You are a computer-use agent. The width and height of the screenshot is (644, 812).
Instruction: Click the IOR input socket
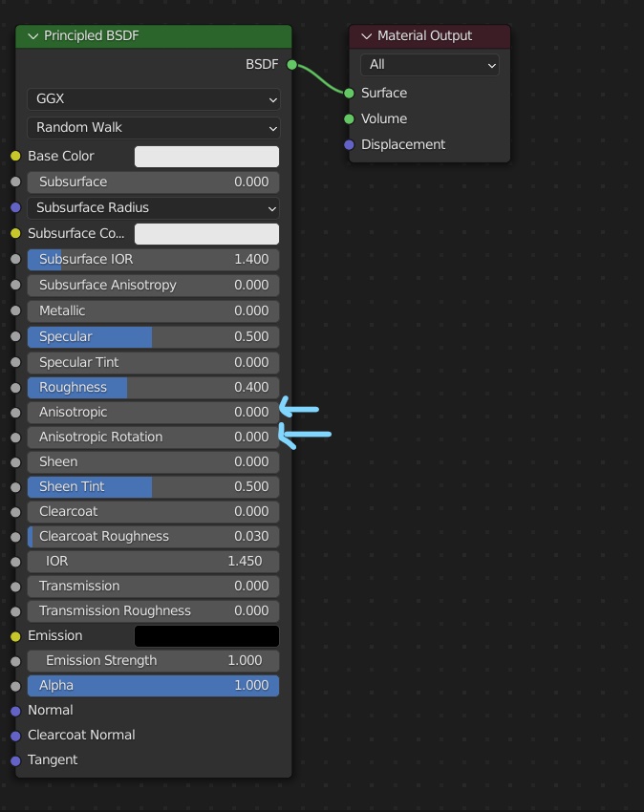(x=15, y=562)
